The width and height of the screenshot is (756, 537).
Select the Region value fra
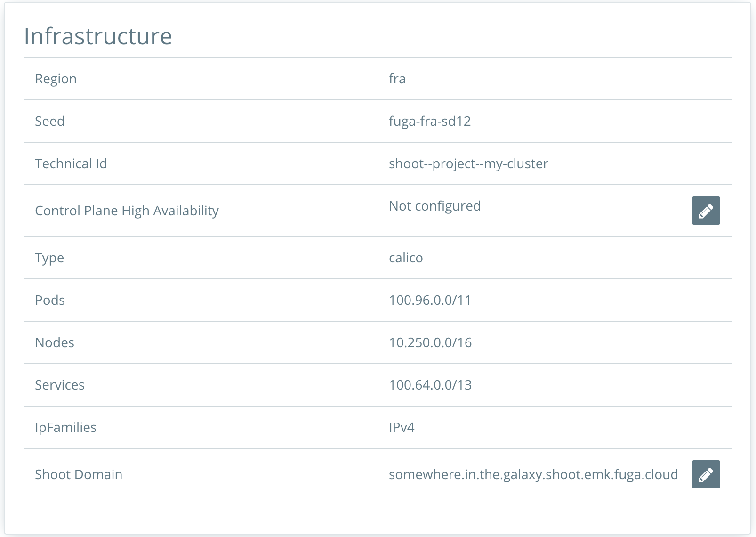[397, 79]
